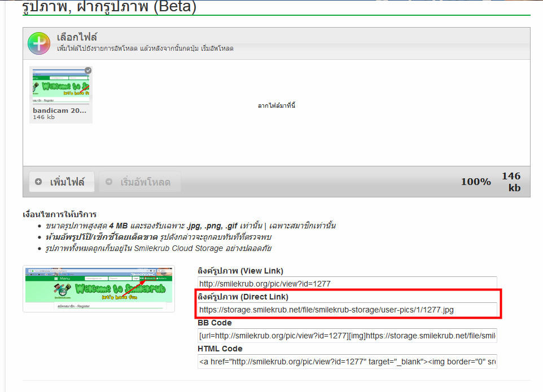Click the bandicam file name label

click(x=59, y=111)
